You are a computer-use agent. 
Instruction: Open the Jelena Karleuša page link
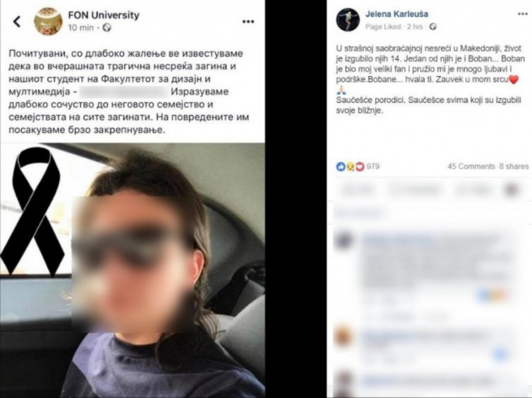tap(397, 14)
